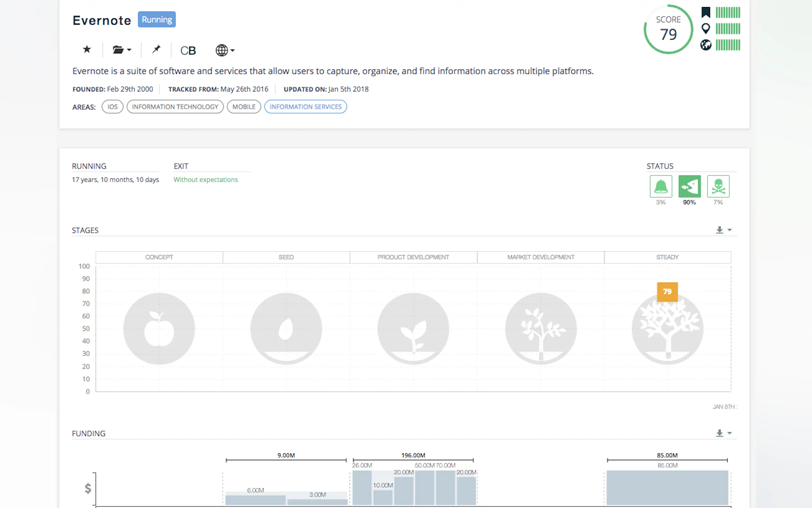812x508 pixels.
Task: Click the sprout Product Development icon
Action: (413, 329)
